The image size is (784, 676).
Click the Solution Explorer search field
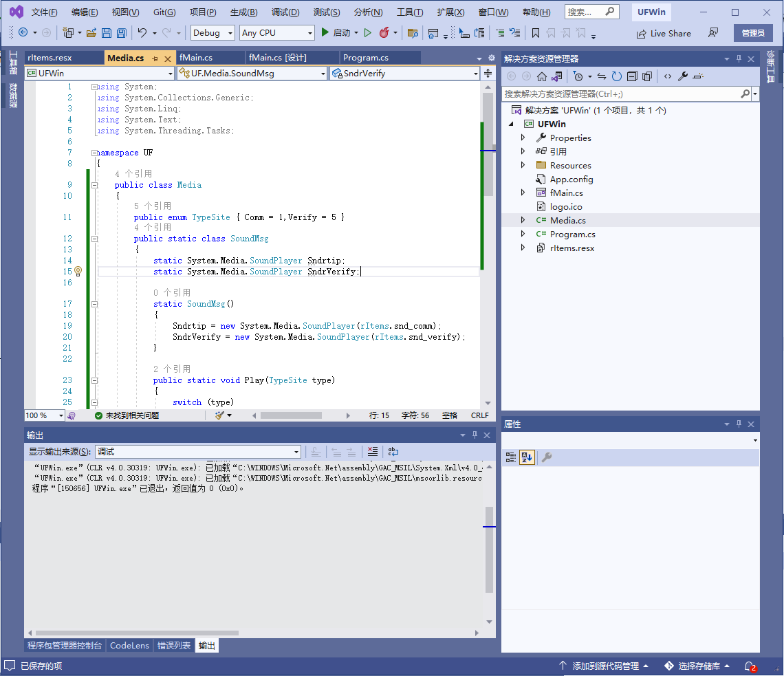[622, 94]
